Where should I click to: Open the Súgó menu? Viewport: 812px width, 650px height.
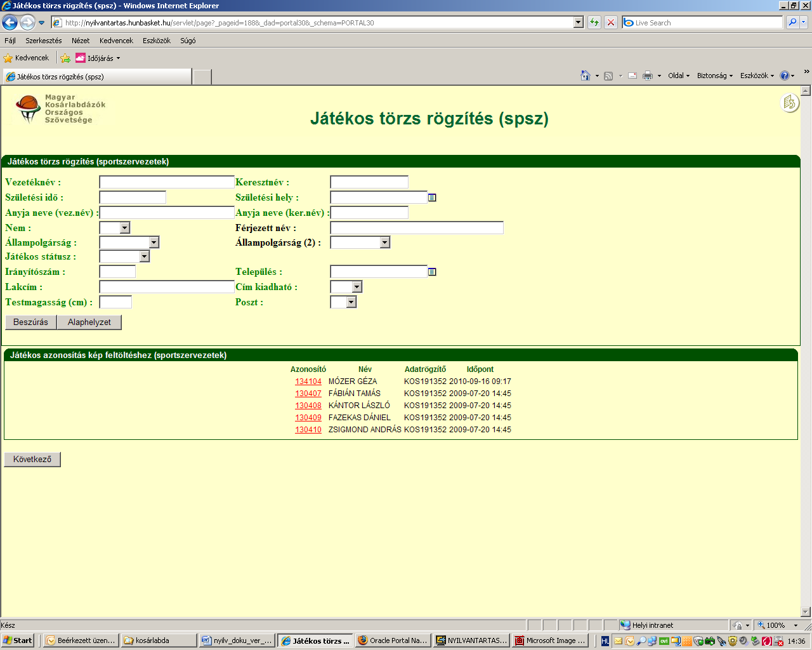pos(188,41)
